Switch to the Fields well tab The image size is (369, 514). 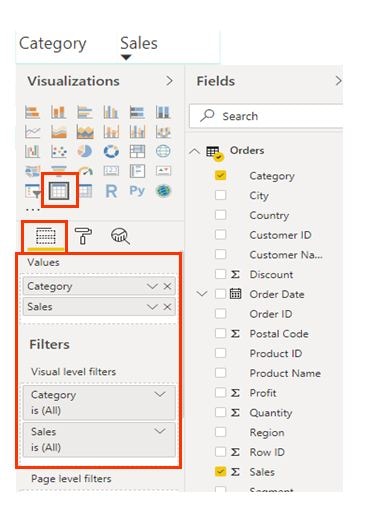46,237
